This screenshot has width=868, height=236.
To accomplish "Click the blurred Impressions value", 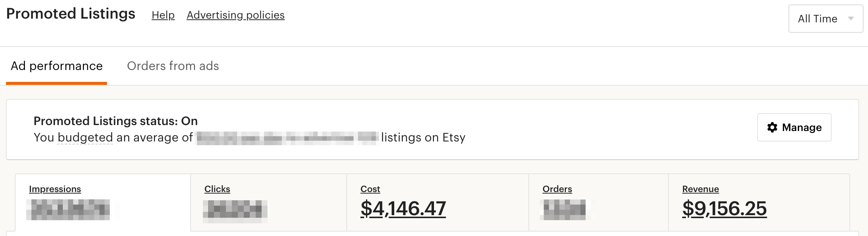I will coord(68,210).
